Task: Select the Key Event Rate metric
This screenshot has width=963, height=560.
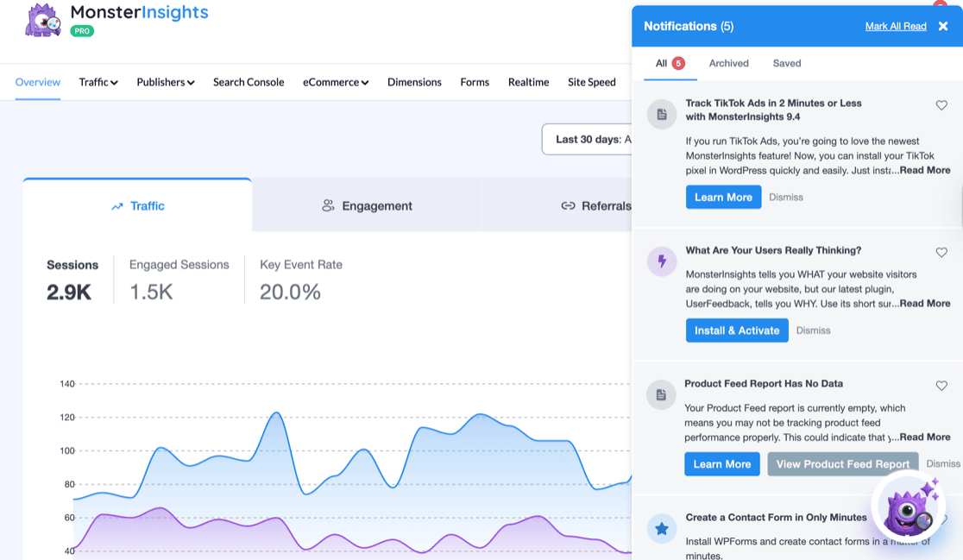Action: click(x=301, y=280)
